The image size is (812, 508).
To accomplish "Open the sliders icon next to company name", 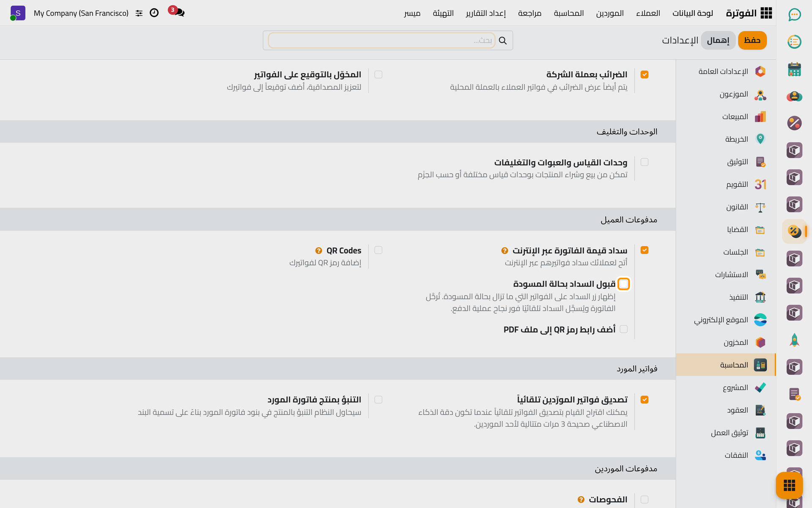I will pyautogui.click(x=139, y=13).
